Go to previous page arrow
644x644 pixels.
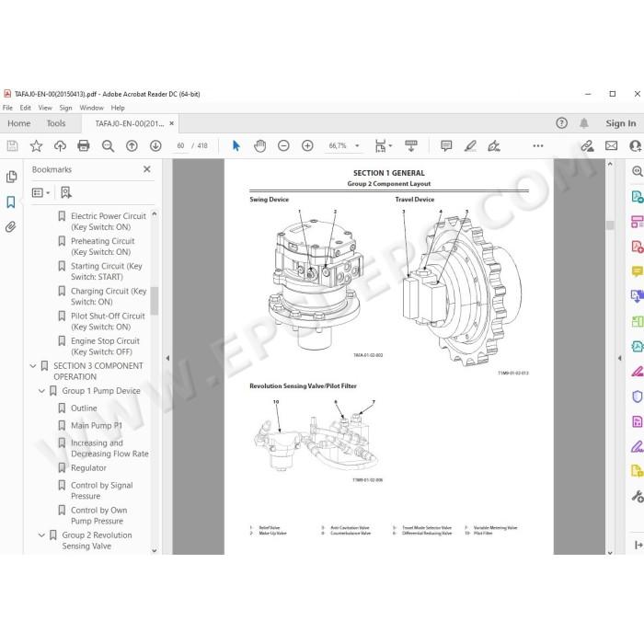pyautogui.click(x=132, y=145)
